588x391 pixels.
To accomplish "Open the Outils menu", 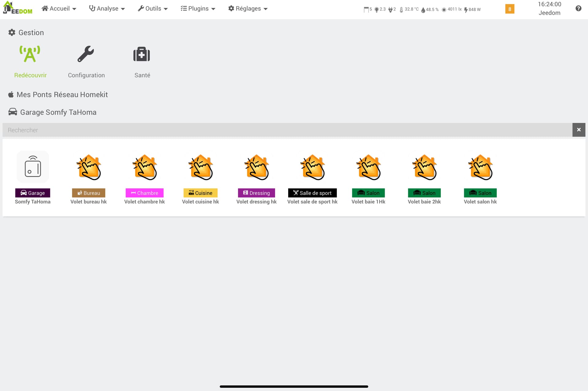I will click(x=153, y=9).
